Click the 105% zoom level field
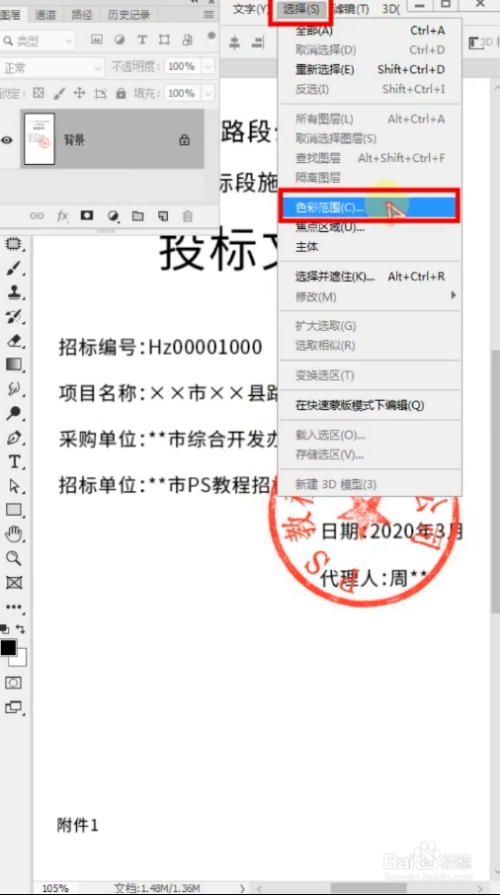 (55, 888)
